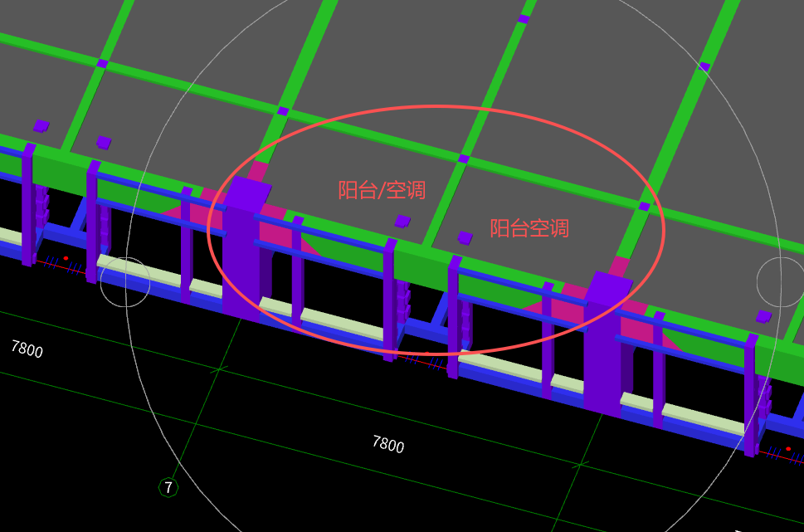This screenshot has width=804, height=532.
Task: Grab the left orbit ring handle circle
Action: 125,282
